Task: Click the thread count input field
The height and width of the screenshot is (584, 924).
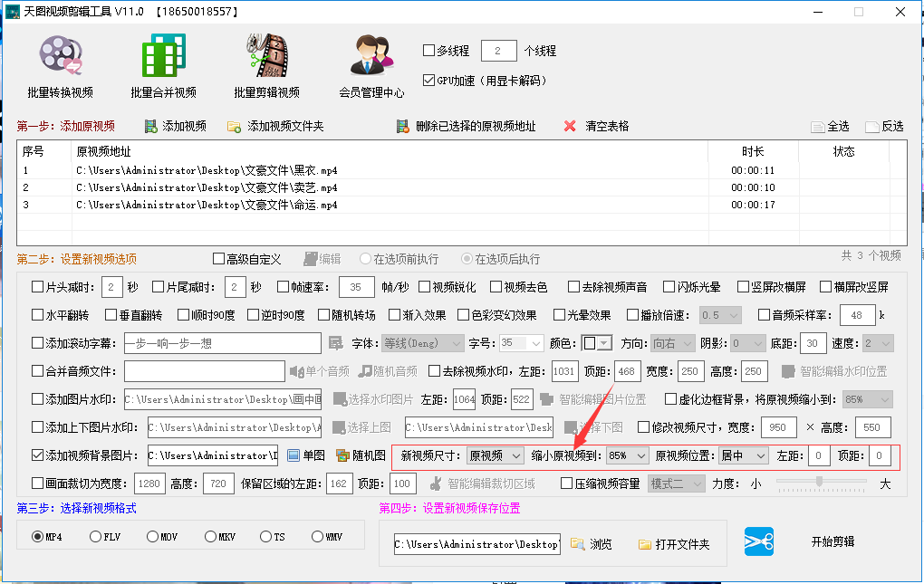Action: 499,51
